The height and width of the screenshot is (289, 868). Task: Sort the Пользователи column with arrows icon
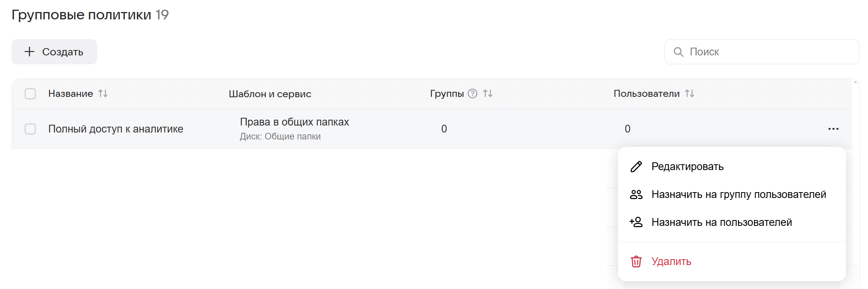[689, 94]
